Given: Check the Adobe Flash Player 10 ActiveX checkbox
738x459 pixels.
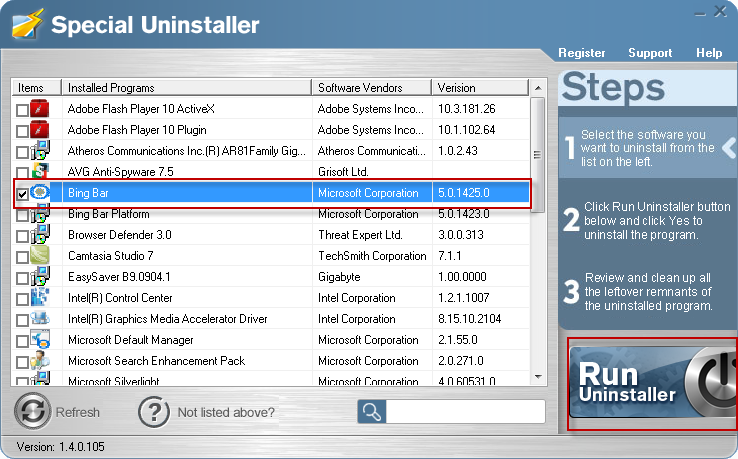Looking at the screenshot, I should (x=22, y=110).
